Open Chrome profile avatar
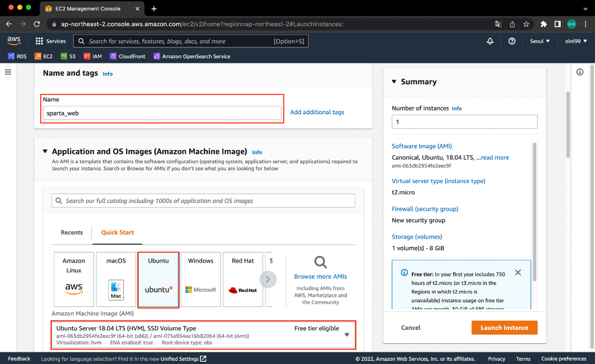This screenshot has height=364, width=595. point(571,24)
